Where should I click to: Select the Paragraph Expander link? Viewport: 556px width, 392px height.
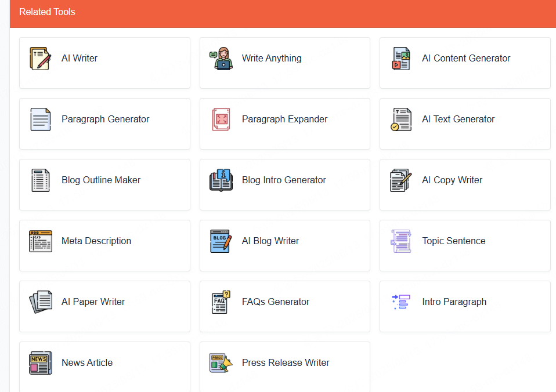[x=285, y=119]
